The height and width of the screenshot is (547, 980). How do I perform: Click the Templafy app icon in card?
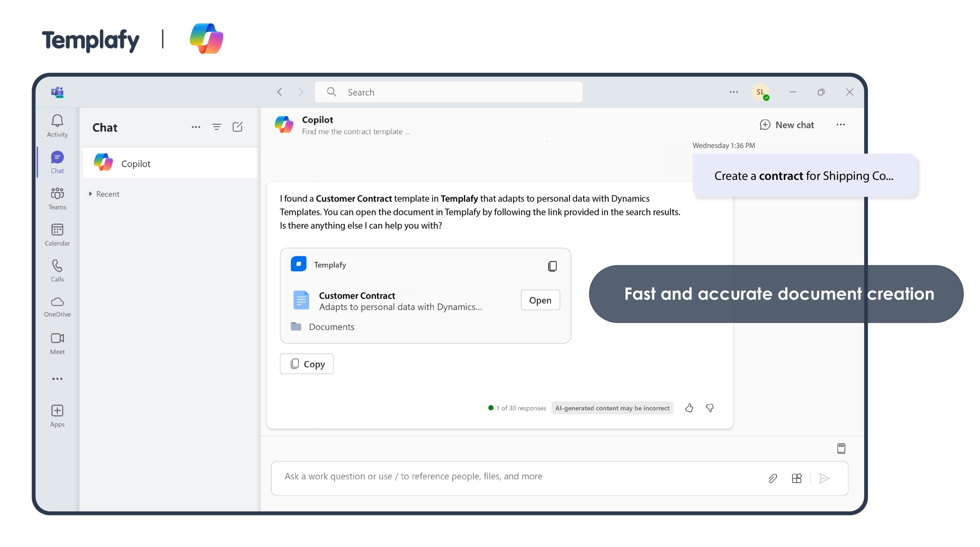298,264
